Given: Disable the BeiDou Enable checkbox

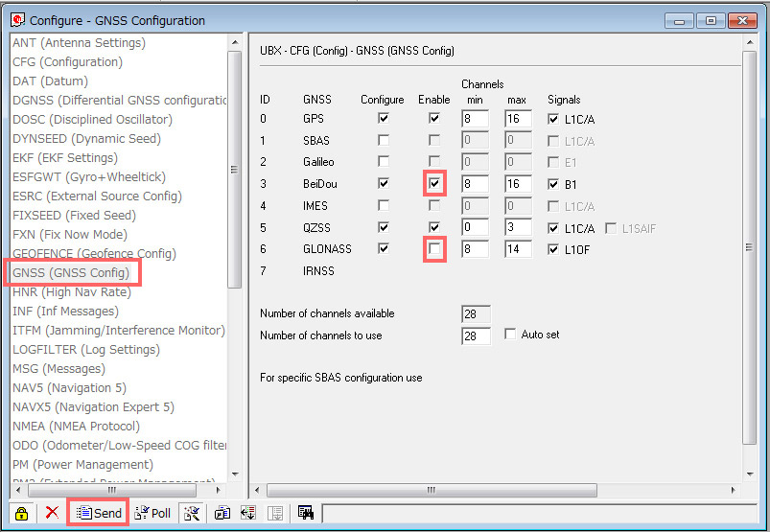Looking at the screenshot, I should tap(434, 183).
